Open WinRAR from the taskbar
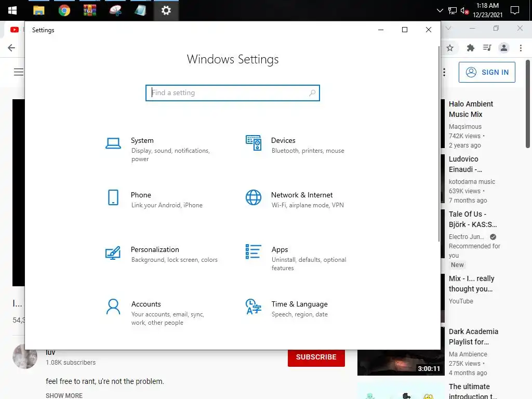 tap(89, 10)
